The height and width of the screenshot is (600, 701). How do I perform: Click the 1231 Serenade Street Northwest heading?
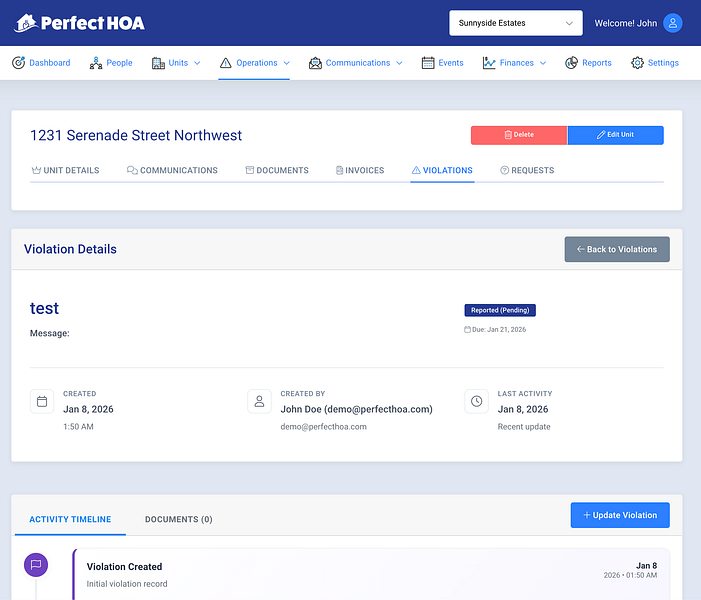pos(136,135)
